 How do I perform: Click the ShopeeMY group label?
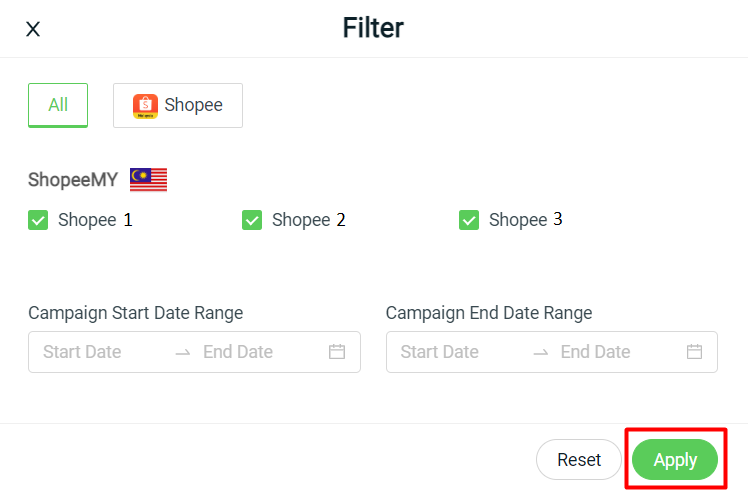[x=73, y=180]
